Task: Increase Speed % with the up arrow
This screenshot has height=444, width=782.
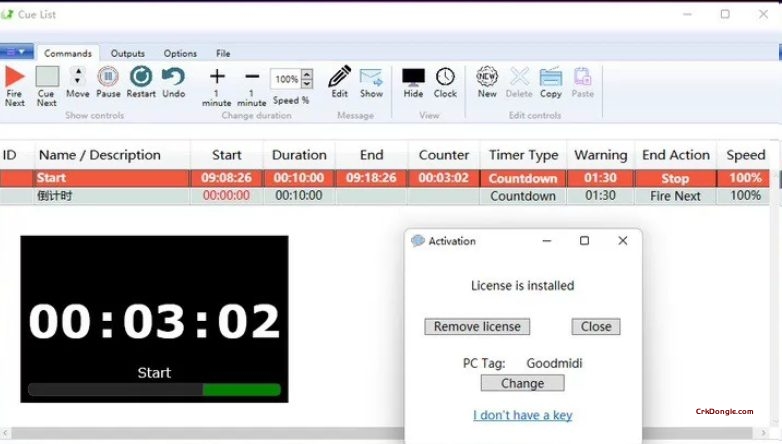Action: [x=307, y=74]
